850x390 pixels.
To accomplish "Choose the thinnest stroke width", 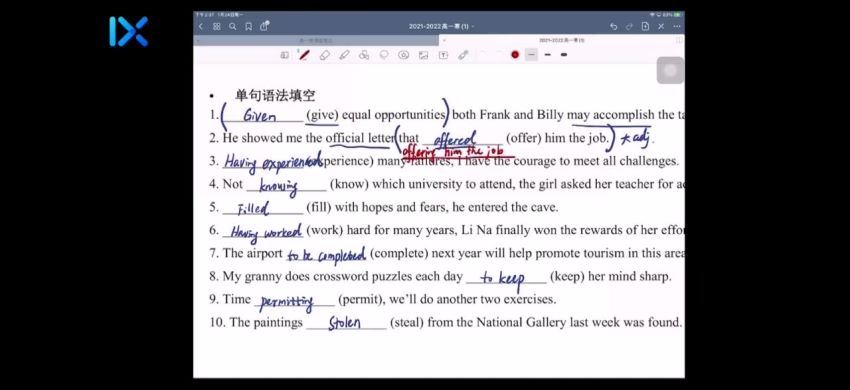I will click(531, 55).
